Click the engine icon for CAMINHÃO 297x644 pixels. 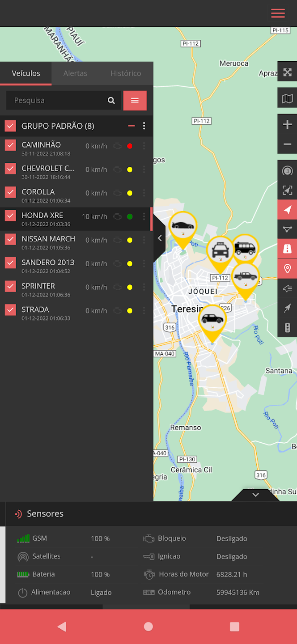tap(117, 146)
